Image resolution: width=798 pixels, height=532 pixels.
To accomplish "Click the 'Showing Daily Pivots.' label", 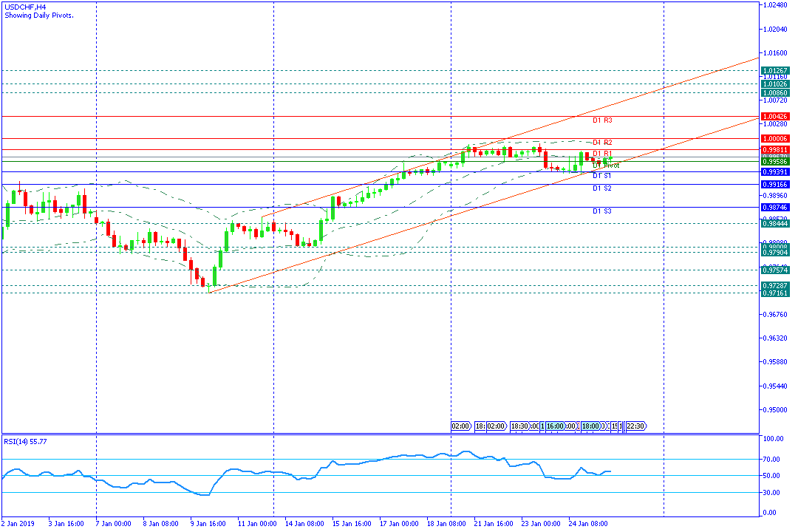I will click(x=38, y=16).
